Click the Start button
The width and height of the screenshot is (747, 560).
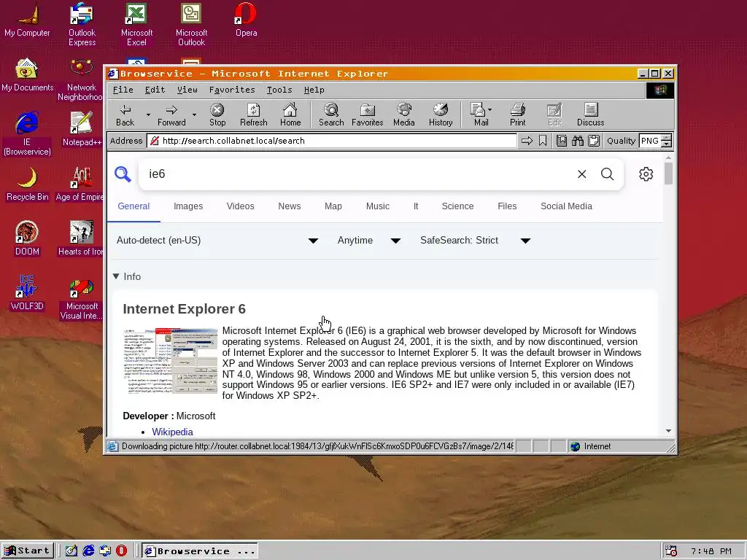pos(27,551)
